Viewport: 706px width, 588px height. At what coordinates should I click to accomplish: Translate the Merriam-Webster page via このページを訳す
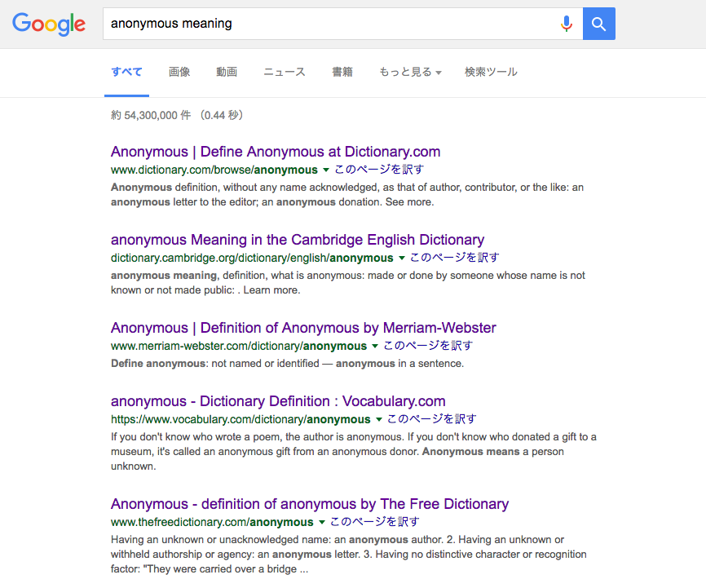(x=428, y=346)
